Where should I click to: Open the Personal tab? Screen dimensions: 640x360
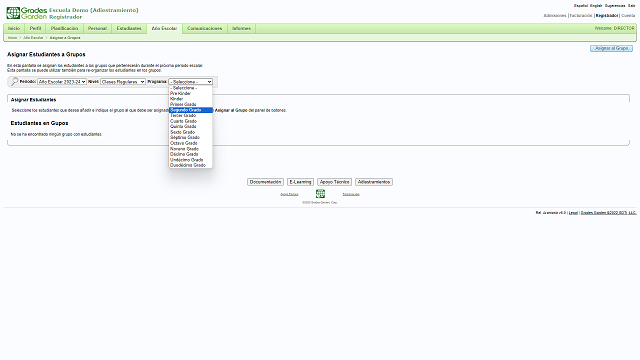tap(97, 28)
